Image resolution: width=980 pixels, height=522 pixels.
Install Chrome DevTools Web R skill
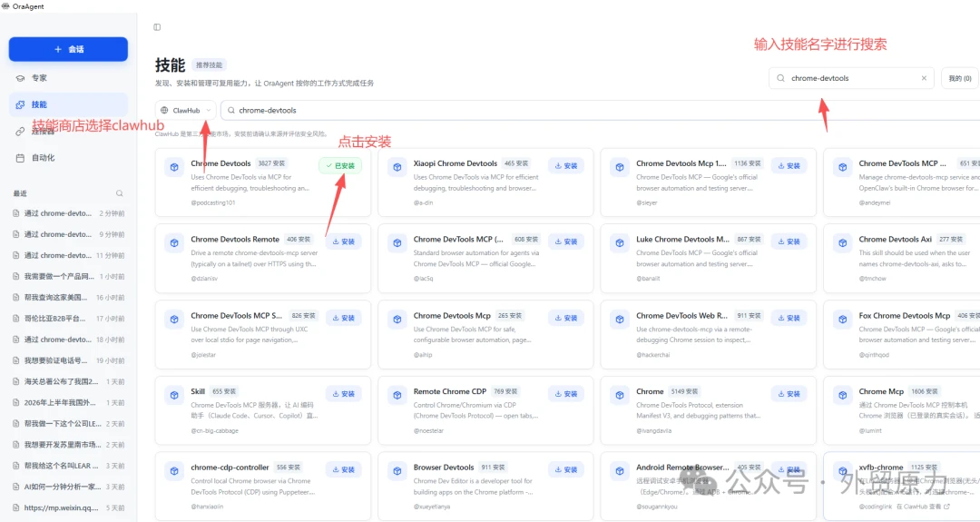[789, 318]
